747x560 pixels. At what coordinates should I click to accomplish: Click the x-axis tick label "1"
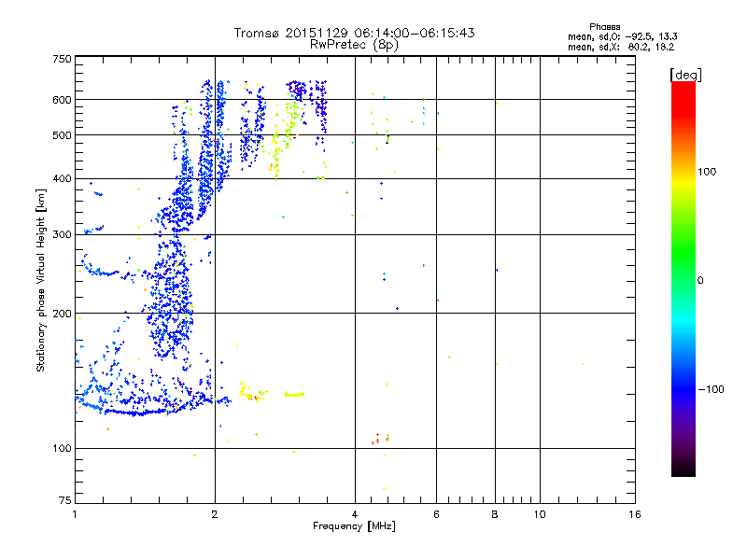click(75, 514)
